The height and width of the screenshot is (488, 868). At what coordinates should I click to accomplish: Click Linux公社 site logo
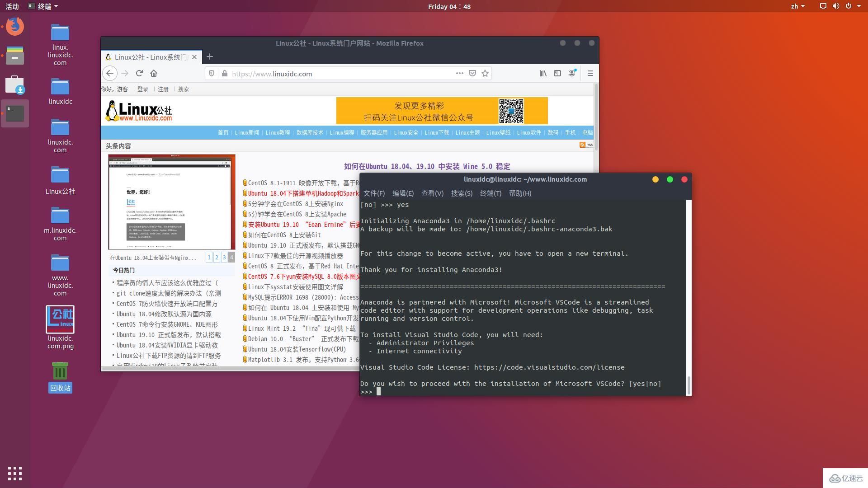139,111
